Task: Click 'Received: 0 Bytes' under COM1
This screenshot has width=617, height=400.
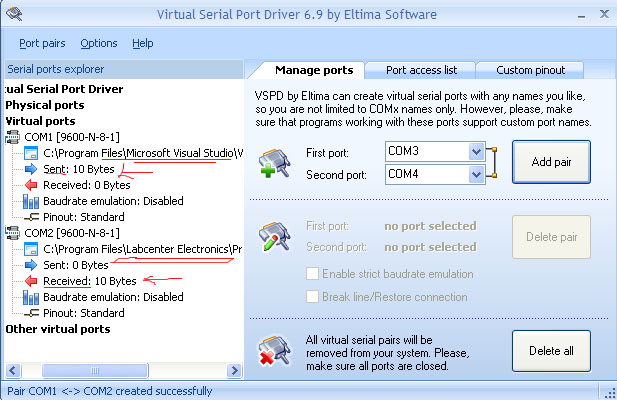Action: 87,185
